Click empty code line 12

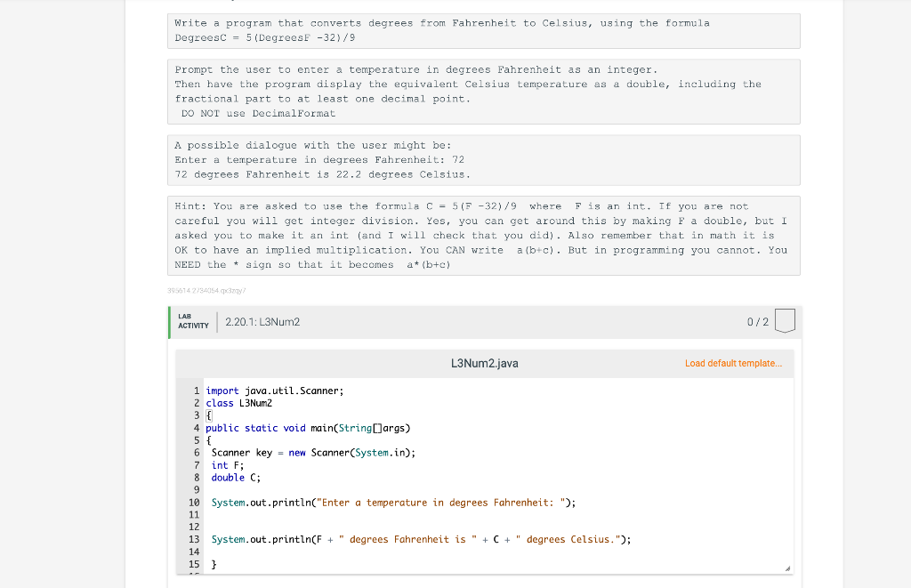[498, 527]
